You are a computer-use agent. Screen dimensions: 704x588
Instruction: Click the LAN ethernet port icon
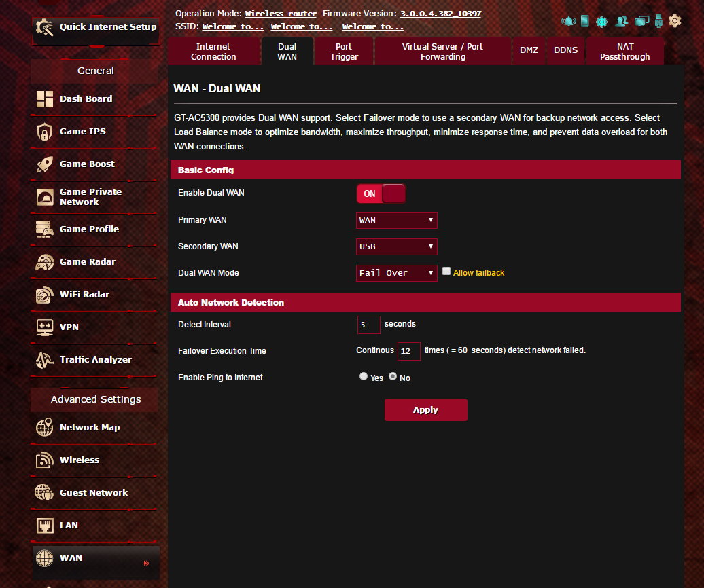pos(44,526)
